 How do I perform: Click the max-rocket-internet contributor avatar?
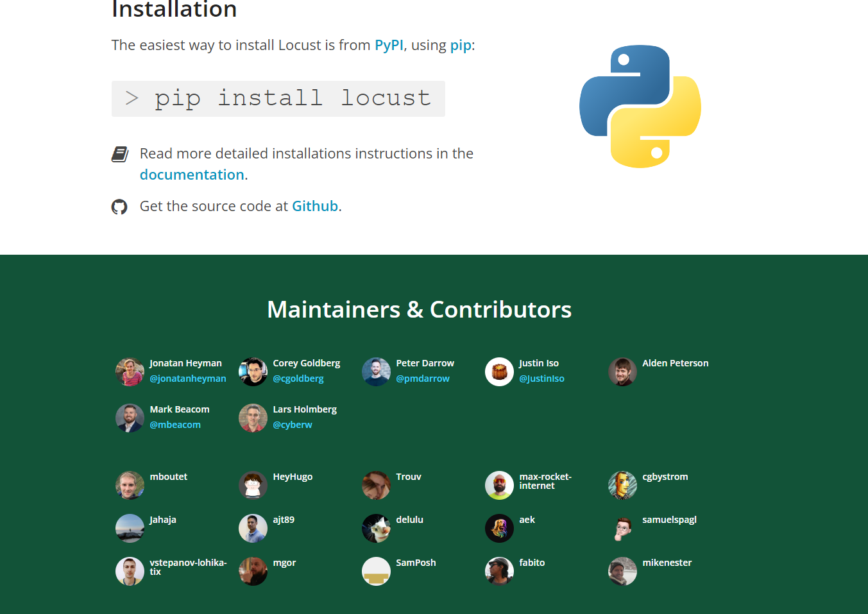click(x=499, y=485)
